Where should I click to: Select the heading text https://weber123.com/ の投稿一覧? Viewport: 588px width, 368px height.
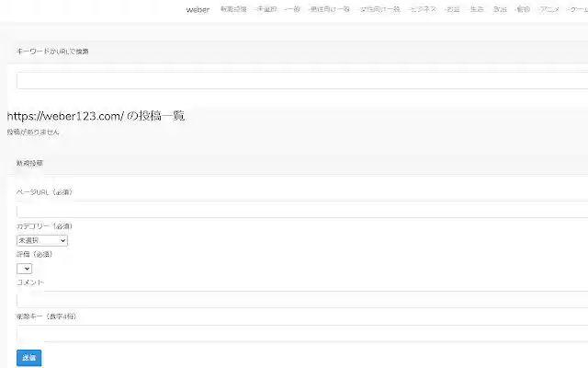point(96,116)
